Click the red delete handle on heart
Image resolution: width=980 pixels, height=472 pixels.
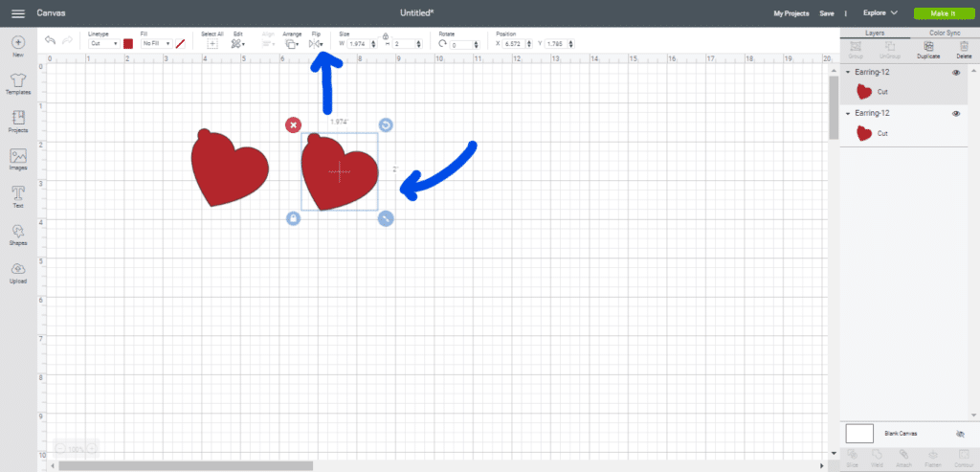click(293, 124)
